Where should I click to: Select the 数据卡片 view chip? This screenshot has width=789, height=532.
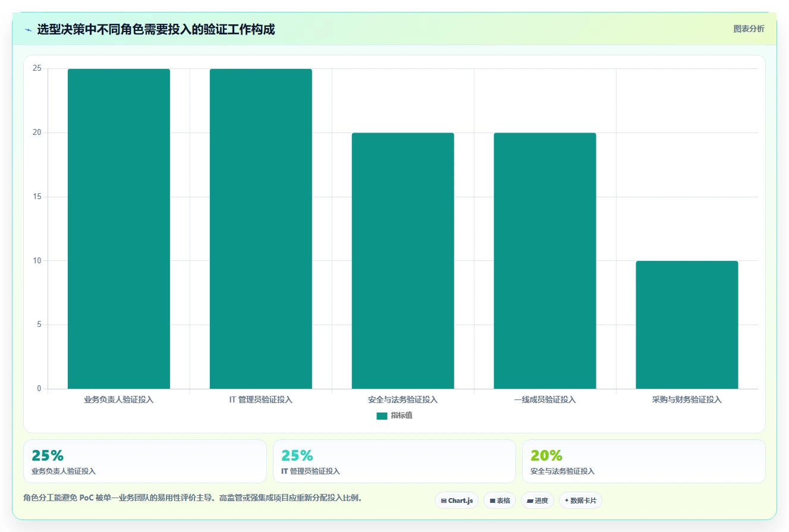[580, 500]
